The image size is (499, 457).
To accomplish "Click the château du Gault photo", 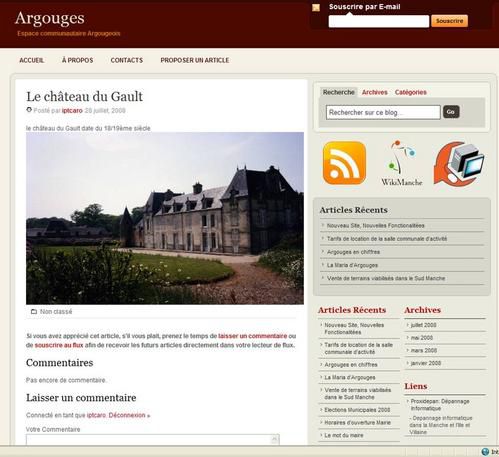I will [165, 218].
